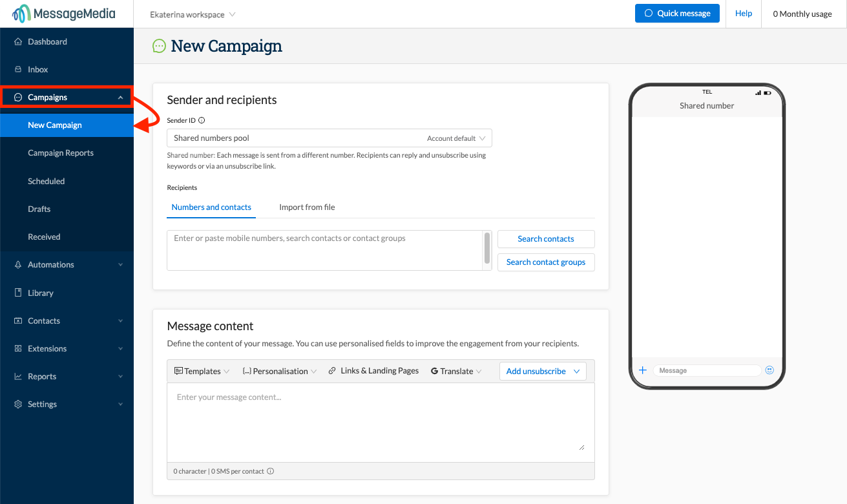Click the New Campaign green bubble icon
Viewport: 847px width, 504px height.
click(159, 46)
